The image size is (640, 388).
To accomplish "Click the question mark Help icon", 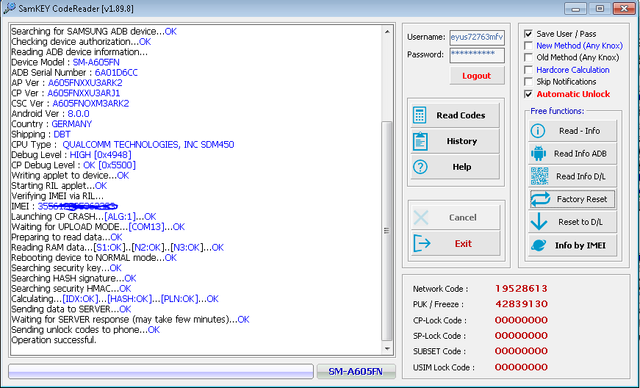I will point(420,166).
